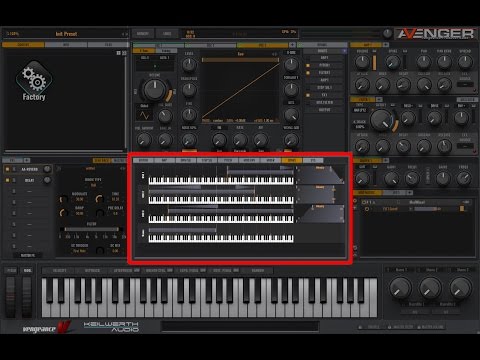
Task: Open the Factory gears preset bank
Action: click(34, 81)
